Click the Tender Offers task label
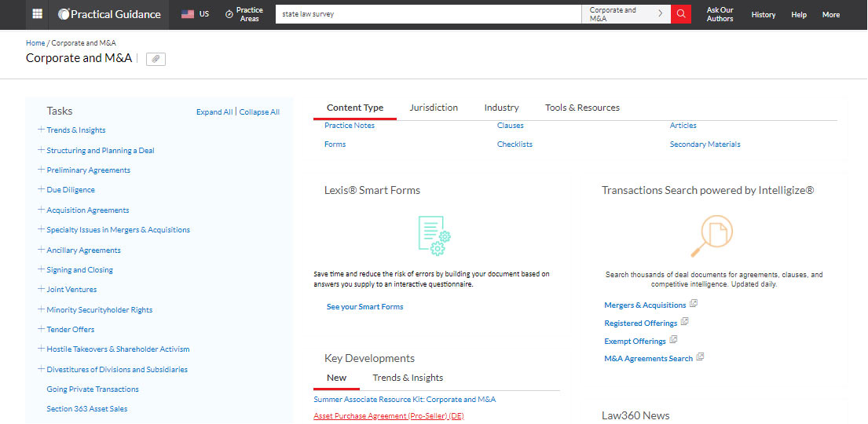Screen dimensions: 868x424 coord(70,329)
